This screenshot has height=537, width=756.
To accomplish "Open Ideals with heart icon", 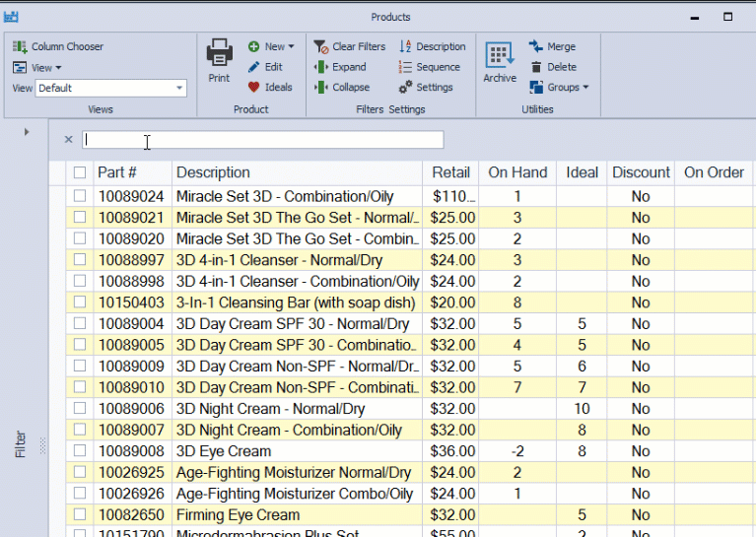I will coord(270,88).
